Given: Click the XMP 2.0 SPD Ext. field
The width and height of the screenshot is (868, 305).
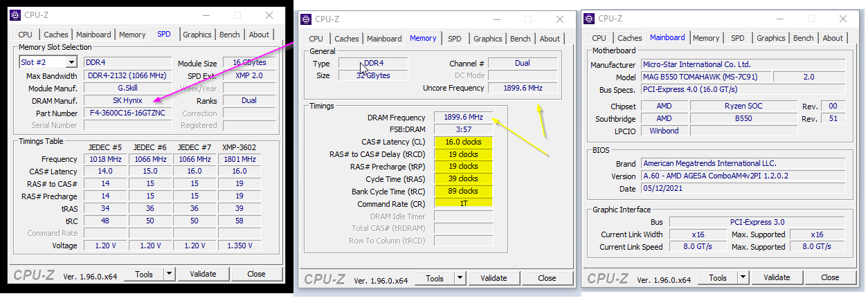Looking at the screenshot, I should click(x=249, y=76).
